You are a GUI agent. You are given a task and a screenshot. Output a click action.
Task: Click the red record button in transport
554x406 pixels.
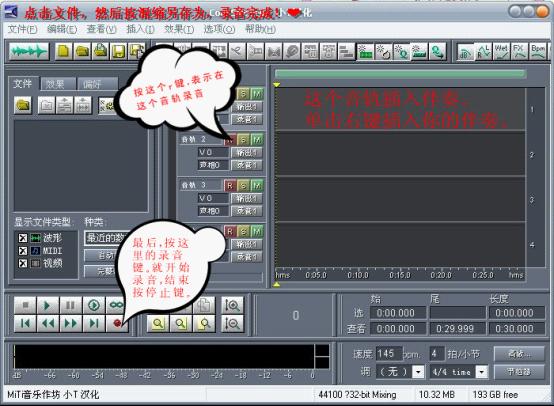pyautogui.click(x=117, y=323)
